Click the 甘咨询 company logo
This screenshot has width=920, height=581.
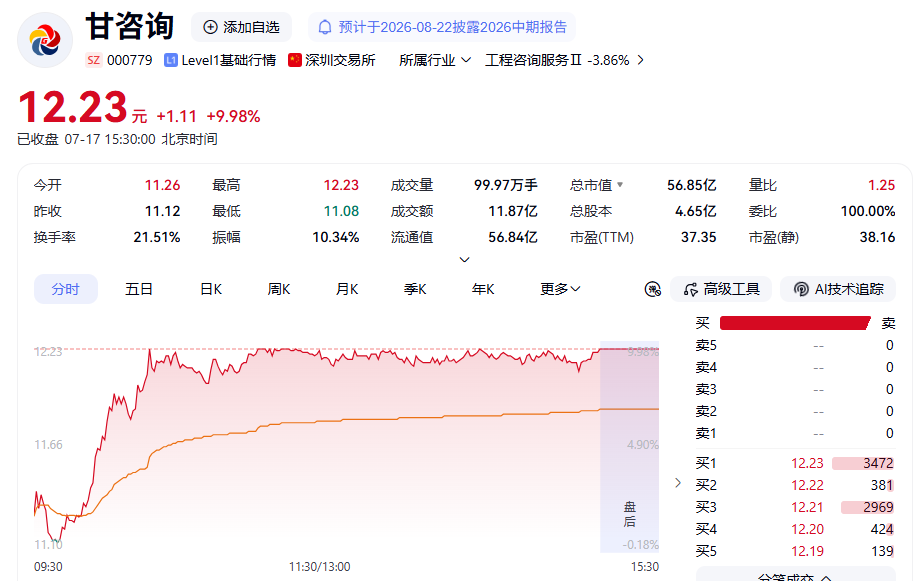pyautogui.click(x=45, y=40)
